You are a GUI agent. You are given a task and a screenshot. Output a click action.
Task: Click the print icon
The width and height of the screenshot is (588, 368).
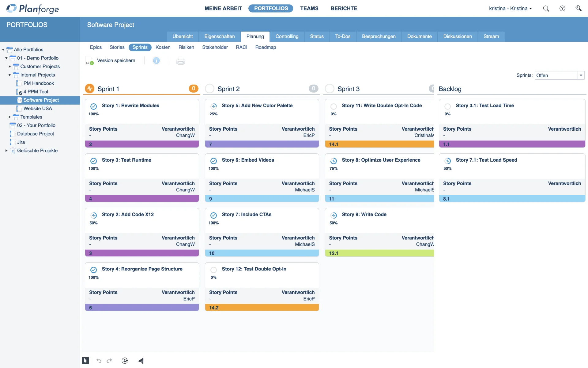click(x=181, y=61)
